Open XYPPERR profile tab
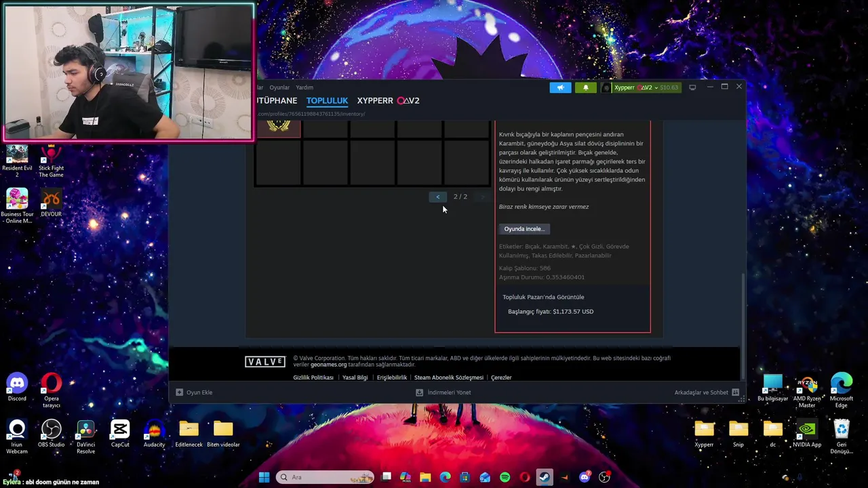The width and height of the screenshot is (868, 488). [x=389, y=100]
